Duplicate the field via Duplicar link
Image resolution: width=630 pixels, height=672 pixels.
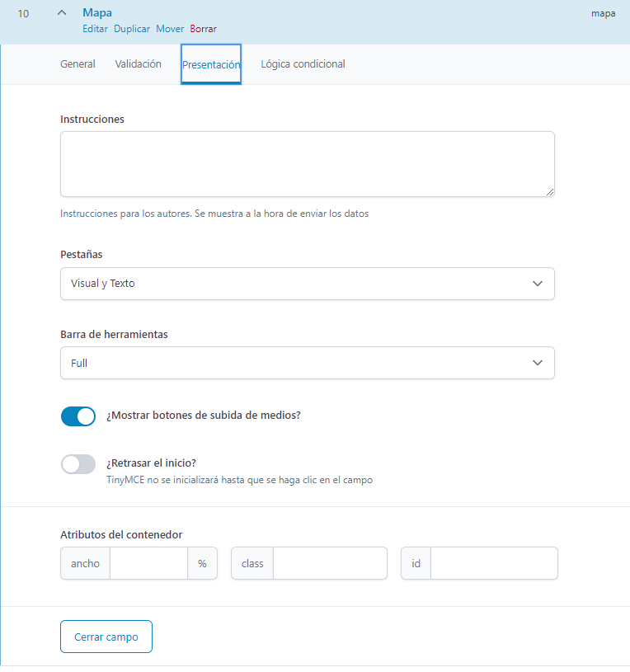[x=132, y=29]
